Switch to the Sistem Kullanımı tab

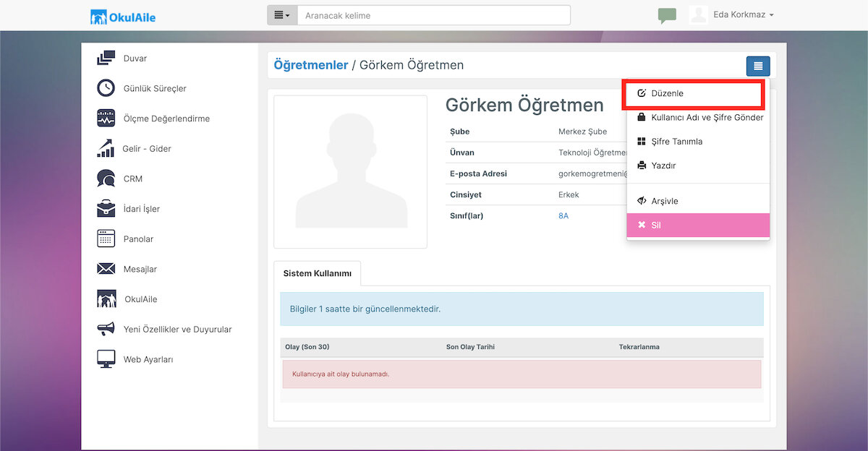[x=318, y=274]
